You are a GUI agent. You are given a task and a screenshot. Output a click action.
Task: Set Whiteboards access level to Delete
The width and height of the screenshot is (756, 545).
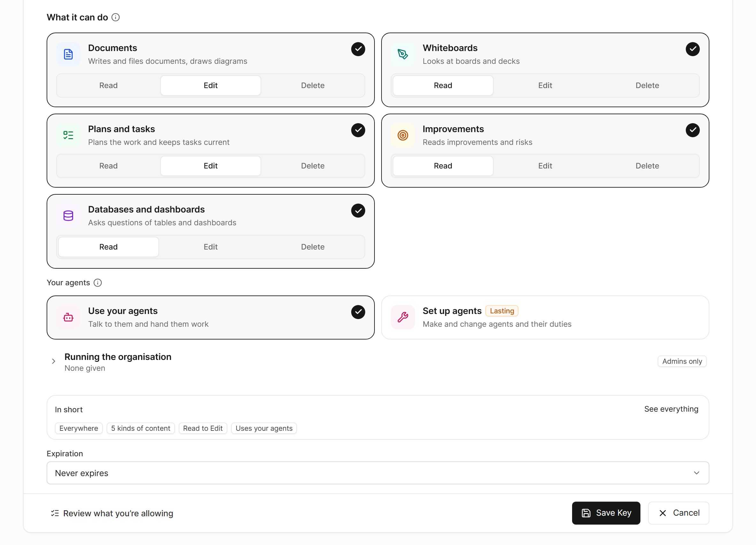click(x=647, y=86)
